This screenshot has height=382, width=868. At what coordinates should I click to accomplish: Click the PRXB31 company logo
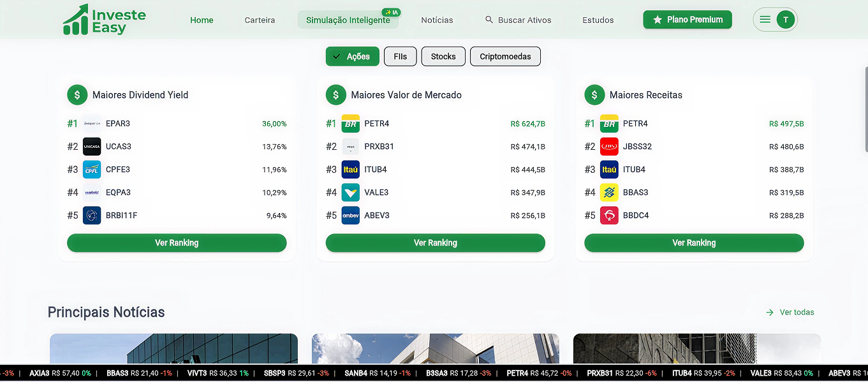pos(351,147)
